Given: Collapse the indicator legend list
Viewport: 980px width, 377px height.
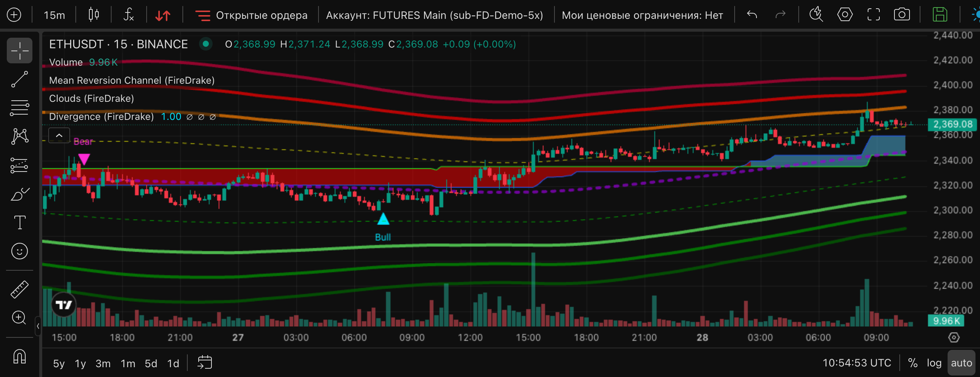Looking at the screenshot, I should click(x=59, y=135).
